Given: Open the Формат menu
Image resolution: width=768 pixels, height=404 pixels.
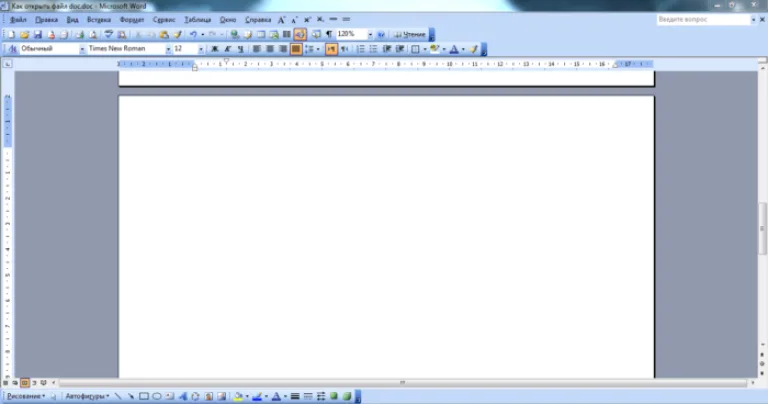Looking at the screenshot, I should point(132,20).
